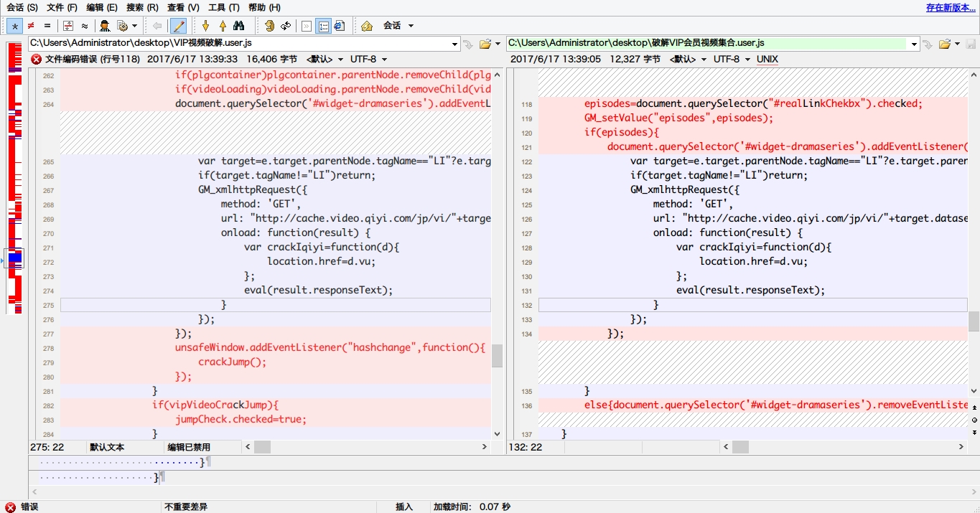Click the Swap sides icon
980x513 pixels.
point(269,26)
